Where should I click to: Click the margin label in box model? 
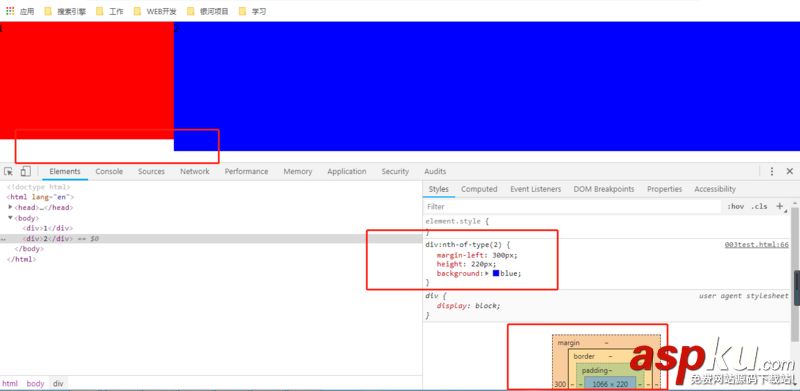(568, 343)
